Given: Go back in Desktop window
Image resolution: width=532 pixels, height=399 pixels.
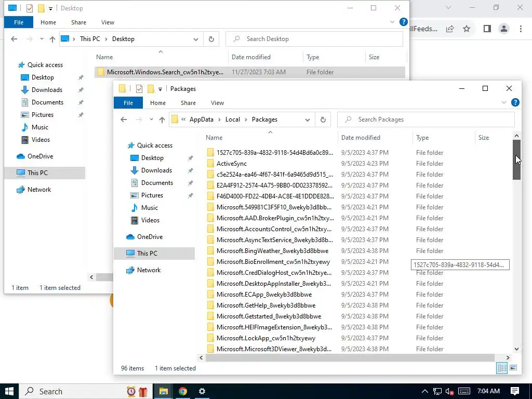Looking at the screenshot, I should click(14, 39).
